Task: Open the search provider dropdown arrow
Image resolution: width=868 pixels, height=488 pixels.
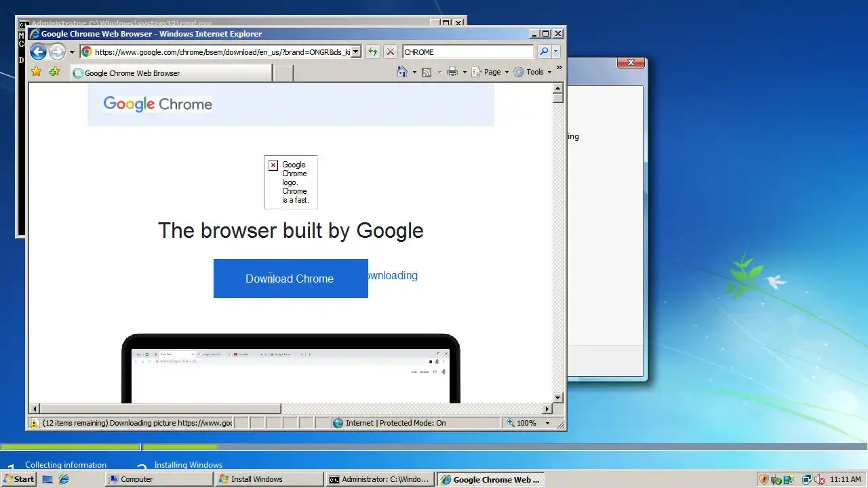Action: (x=555, y=52)
